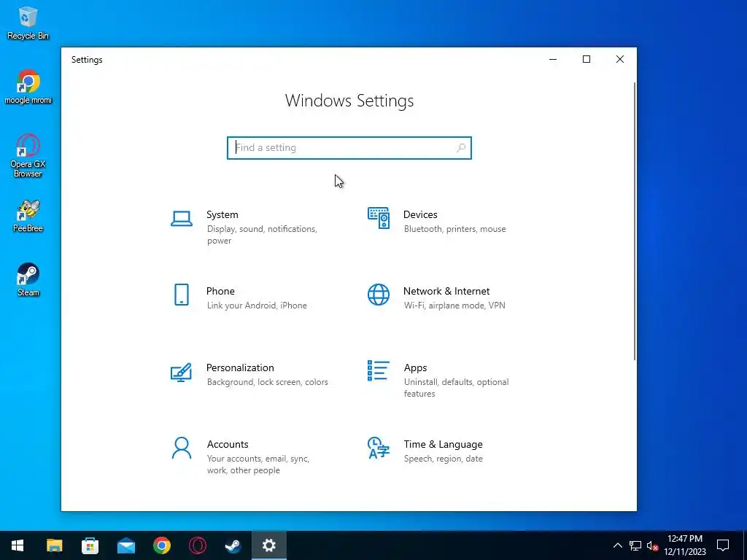
Task: Open the Phone category heading
Action: [x=220, y=291]
